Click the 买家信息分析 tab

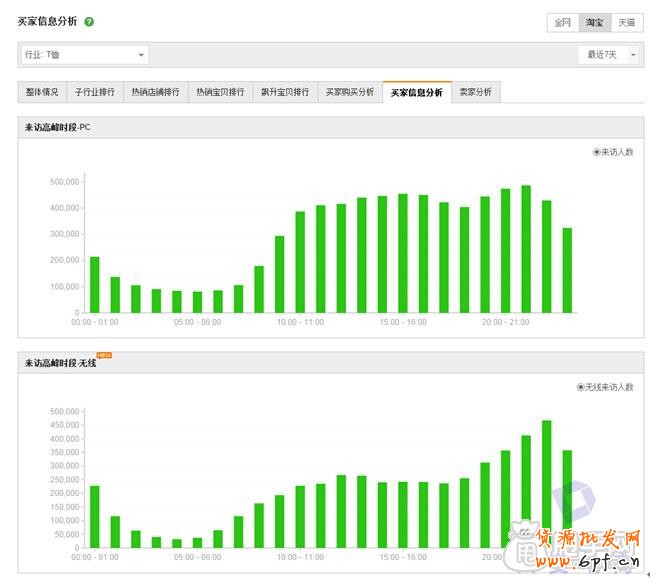(x=416, y=92)
